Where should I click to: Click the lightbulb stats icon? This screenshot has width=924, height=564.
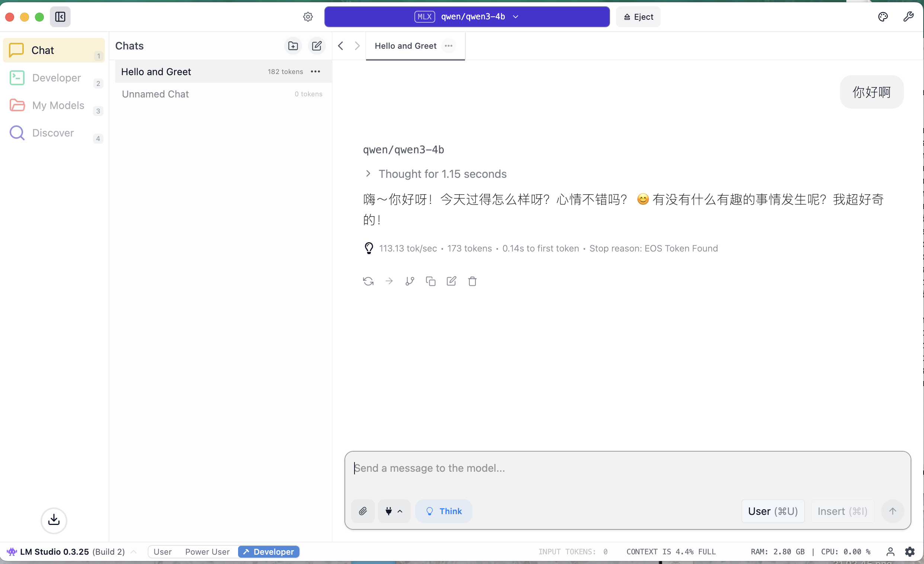369,248
